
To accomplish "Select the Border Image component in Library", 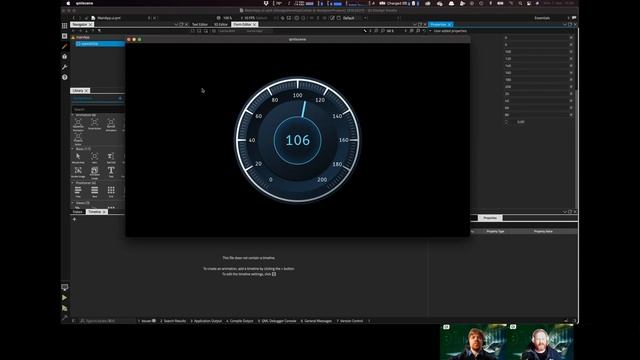I will 78,171.
